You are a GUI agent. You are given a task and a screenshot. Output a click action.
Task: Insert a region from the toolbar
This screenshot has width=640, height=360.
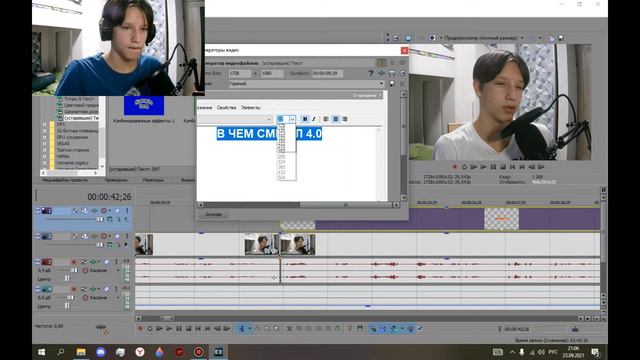tap(360, 329)
